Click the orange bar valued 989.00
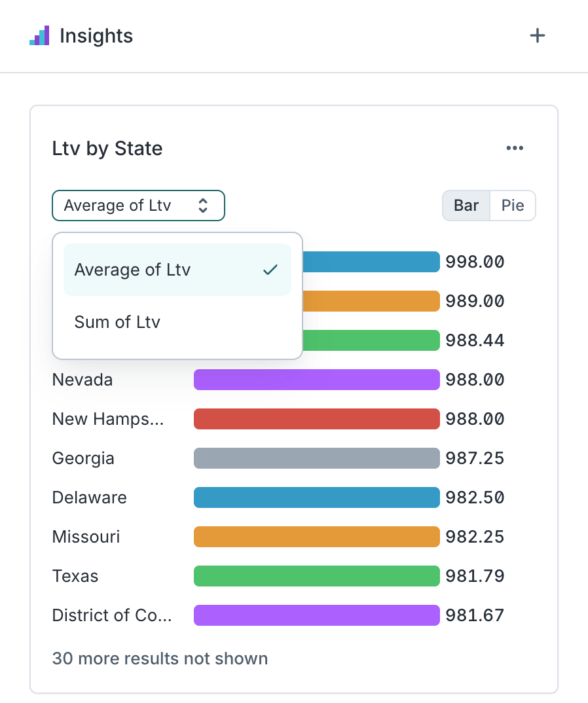The image size is (588, 703). [x=371, y=301]
